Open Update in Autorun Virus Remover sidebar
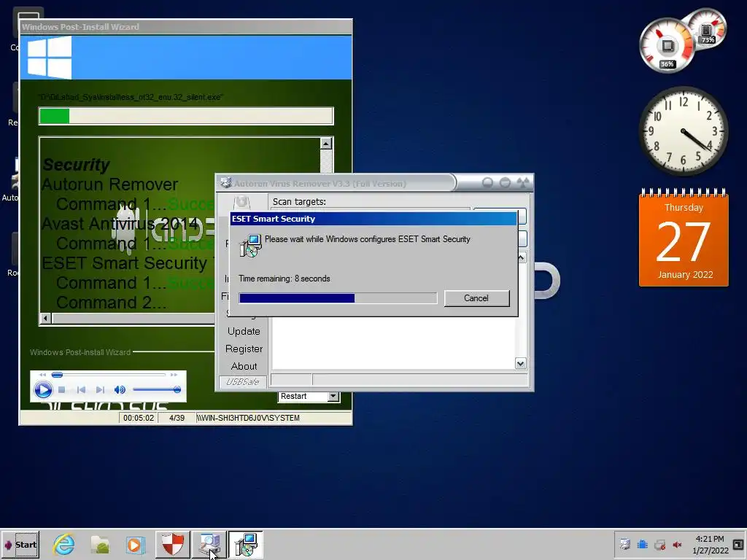 coord(244,332)
